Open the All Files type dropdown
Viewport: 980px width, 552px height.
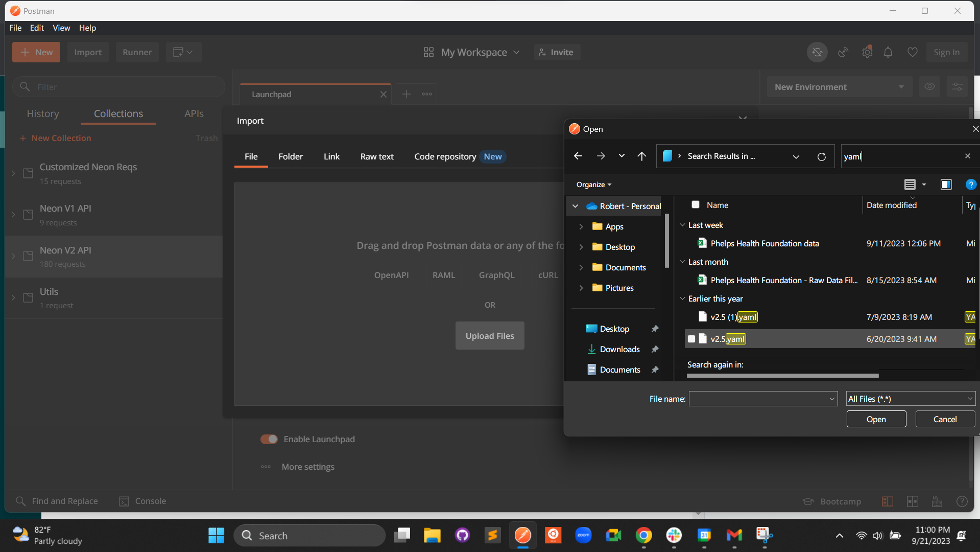[x=911, y=399]
